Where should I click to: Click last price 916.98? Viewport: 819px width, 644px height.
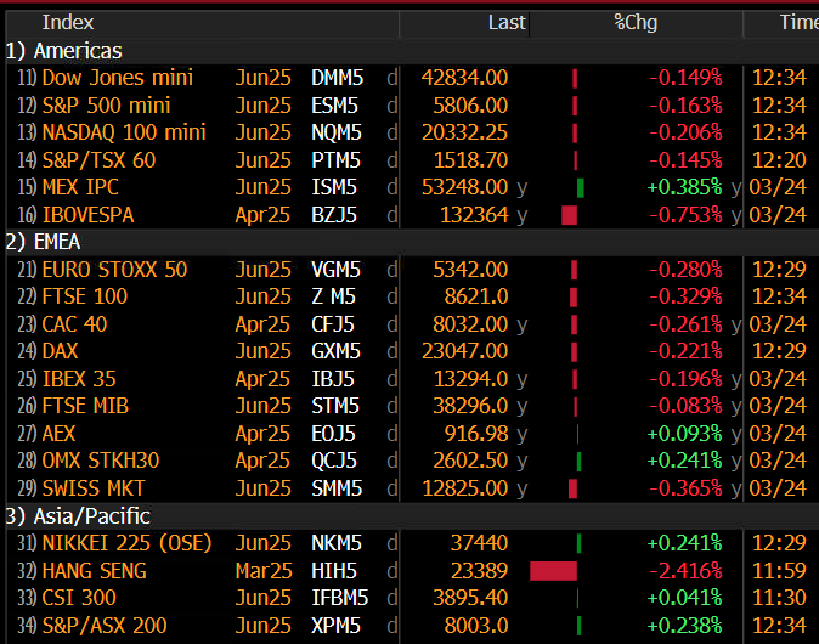coord(476,434)
